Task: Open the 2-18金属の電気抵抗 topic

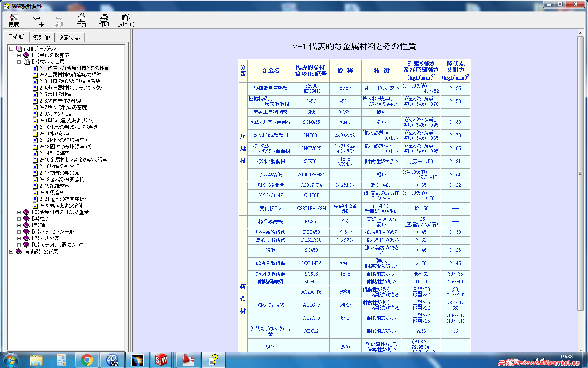Action: pos(62,180)
